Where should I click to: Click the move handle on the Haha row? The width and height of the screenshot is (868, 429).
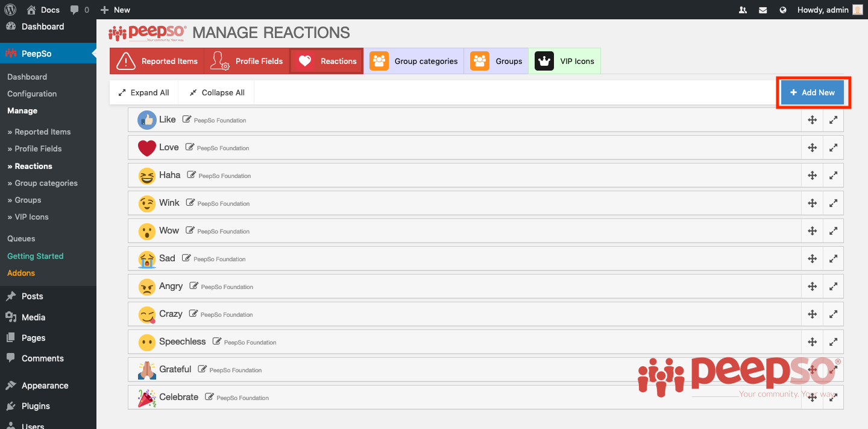tap(813, 176)
